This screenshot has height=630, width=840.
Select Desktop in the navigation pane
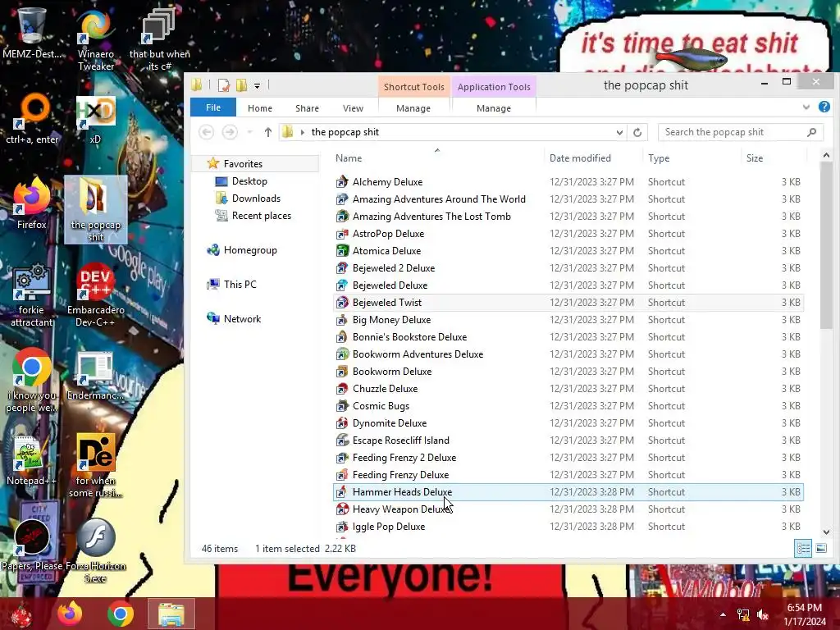(x=249, y=181)
